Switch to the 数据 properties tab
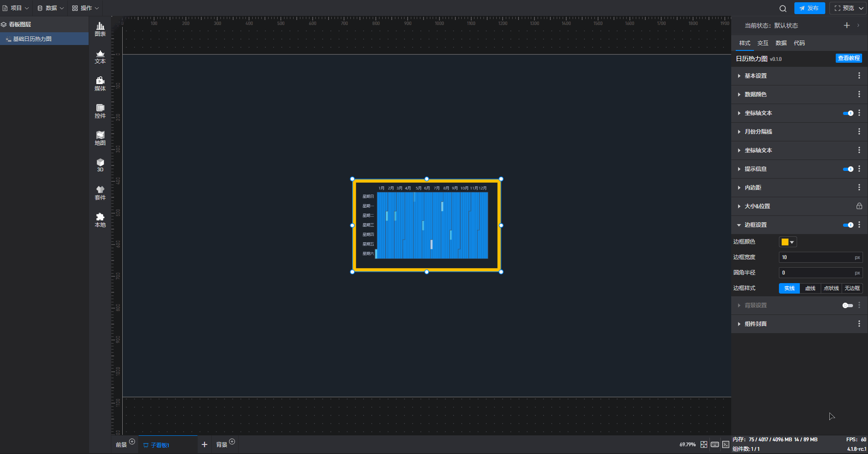This screenshot has width=868, height=454. [781, 43]
